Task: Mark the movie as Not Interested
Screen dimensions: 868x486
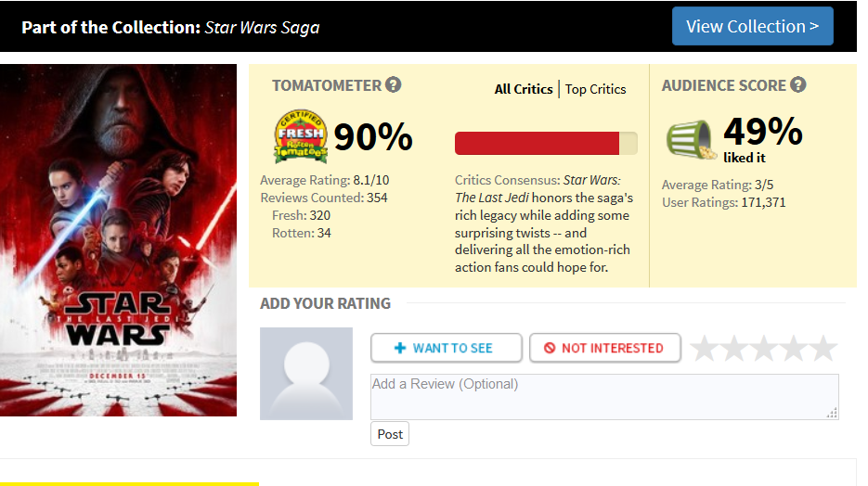Action: (x=604, y=348)
